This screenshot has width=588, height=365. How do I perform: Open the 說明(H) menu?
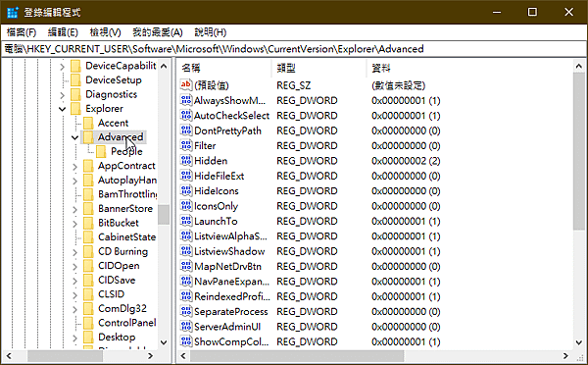[x=211, y=32]
